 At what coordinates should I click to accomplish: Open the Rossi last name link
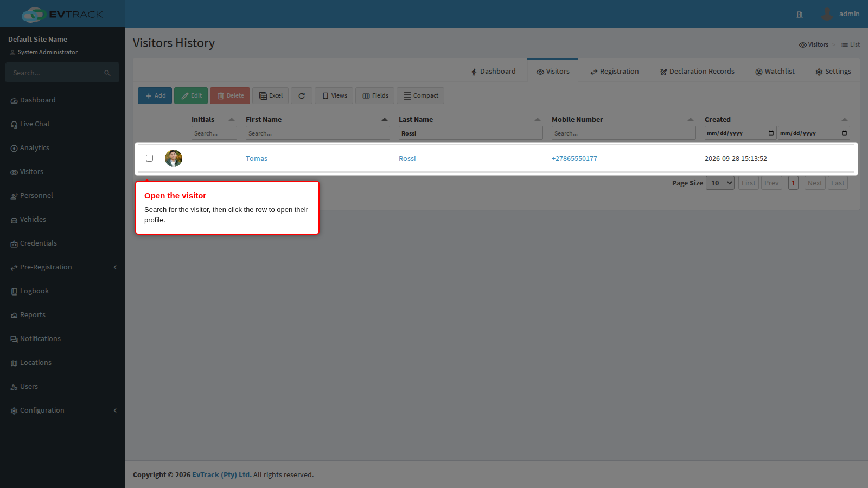(407, 159)
